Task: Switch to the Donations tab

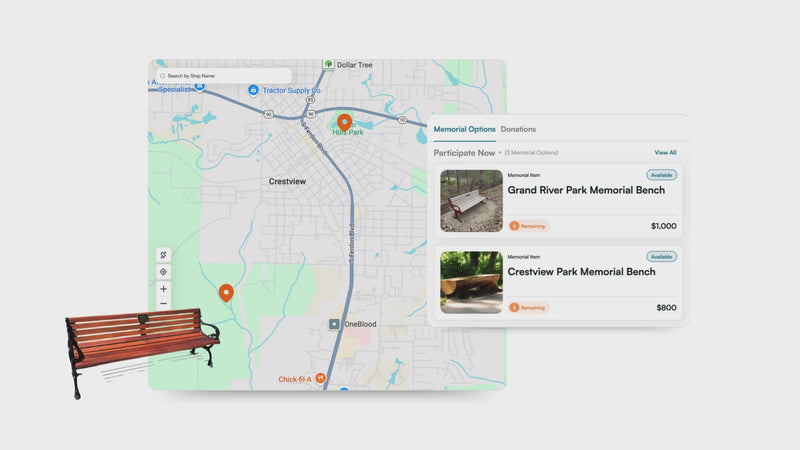Action: click(518, 129)
